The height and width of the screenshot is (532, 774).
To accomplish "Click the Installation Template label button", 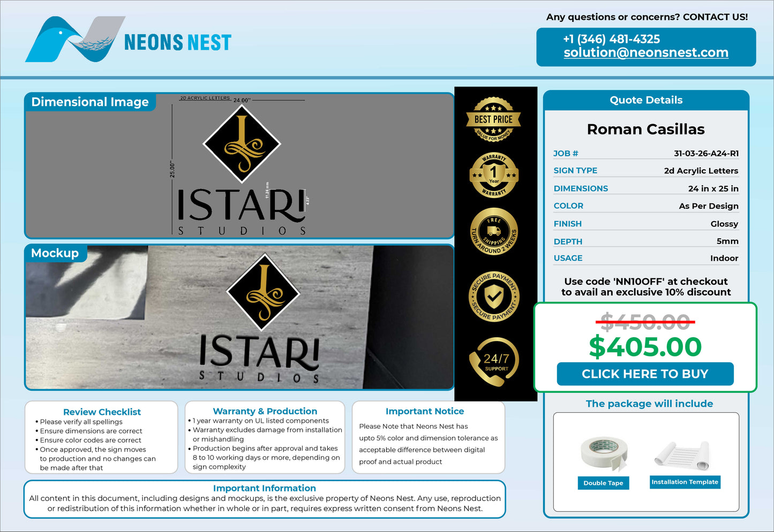I will click(685, 482).
